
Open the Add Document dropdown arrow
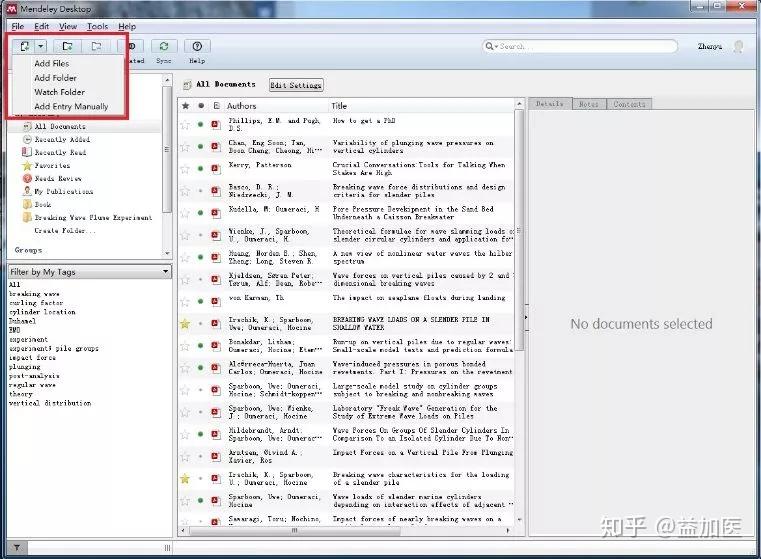click(x=41, y=46)
